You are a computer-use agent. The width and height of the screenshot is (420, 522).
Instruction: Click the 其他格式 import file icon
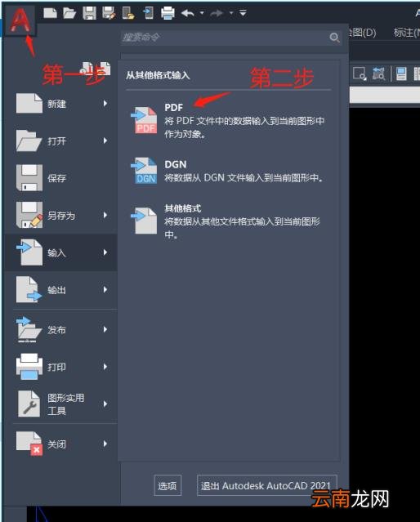point(144,221)
